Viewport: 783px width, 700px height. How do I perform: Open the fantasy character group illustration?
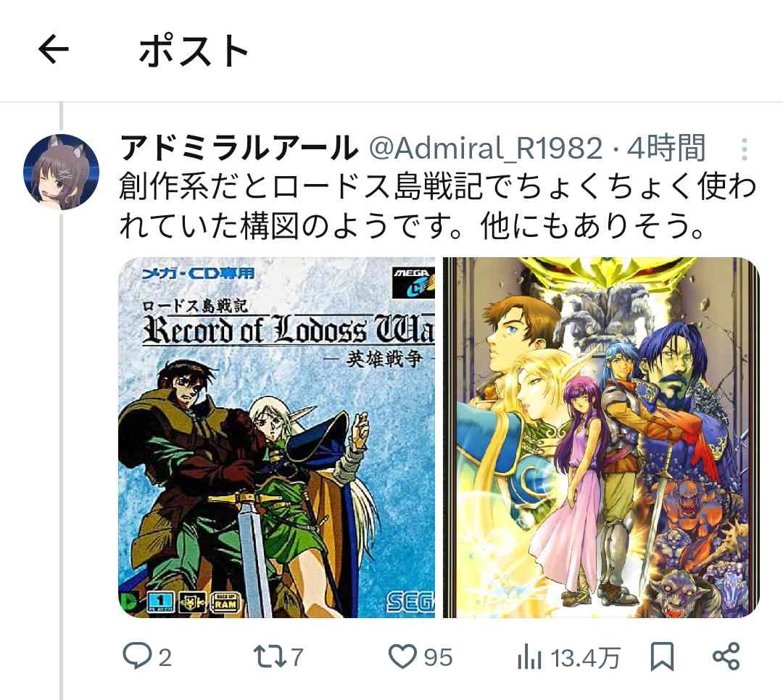pyautogui.click(x=601, y=438)
